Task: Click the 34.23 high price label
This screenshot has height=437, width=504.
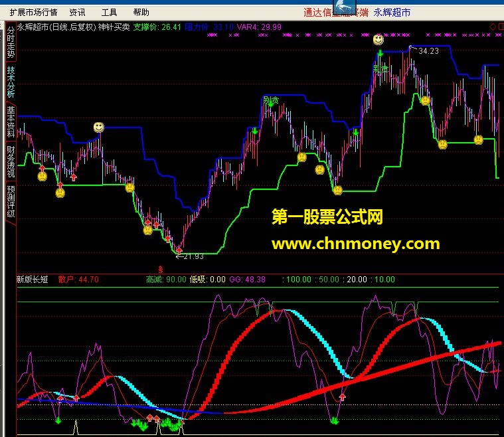Action: tap(428, 51)
